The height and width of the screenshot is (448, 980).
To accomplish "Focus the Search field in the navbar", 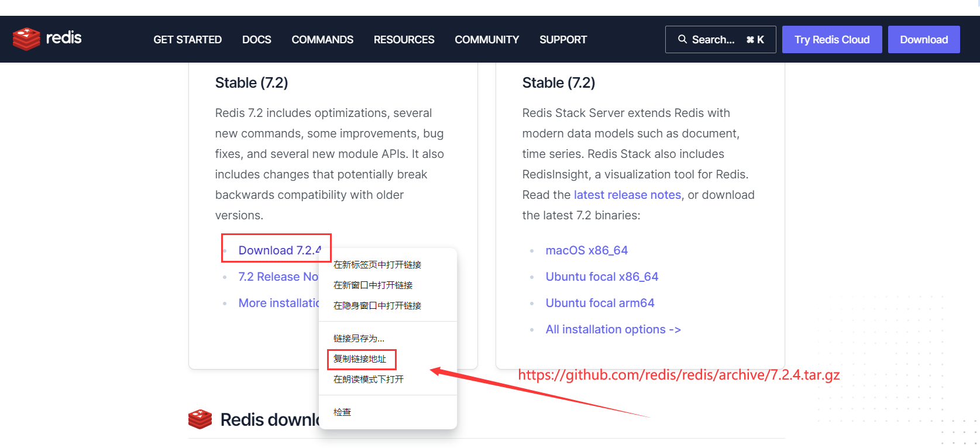I will coord(721,39).
